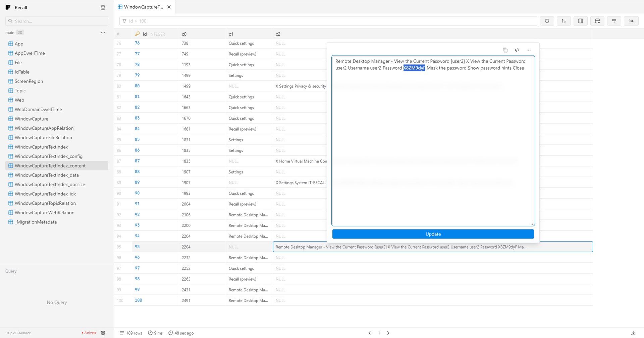Open the three-dot menu beside main schema
This screenshot has height=338, width=644.
[103, 32]
